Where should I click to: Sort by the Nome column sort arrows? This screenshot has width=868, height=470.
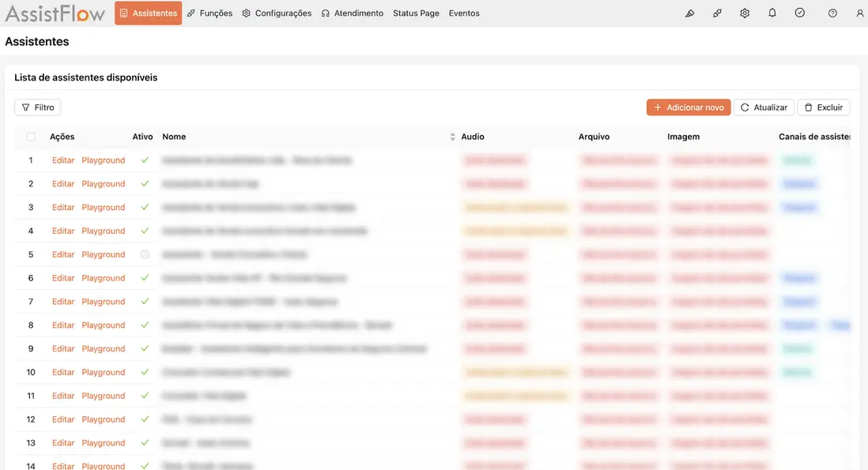click(x=452, y=137)
